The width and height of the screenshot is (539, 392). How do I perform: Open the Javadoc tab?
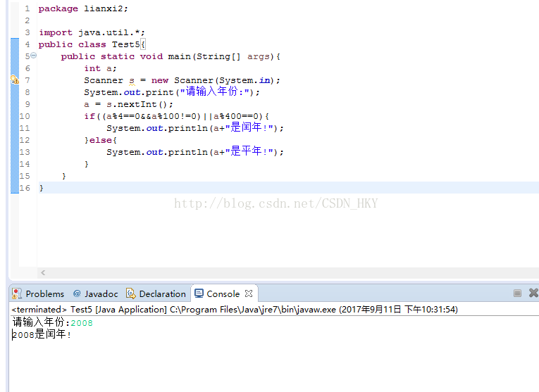coord(96,294)
